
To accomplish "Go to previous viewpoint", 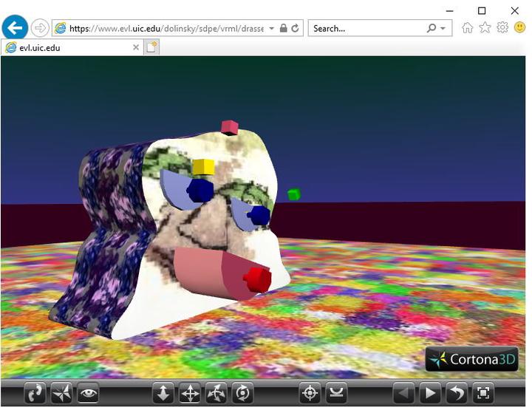I will (x=403, y=393).
